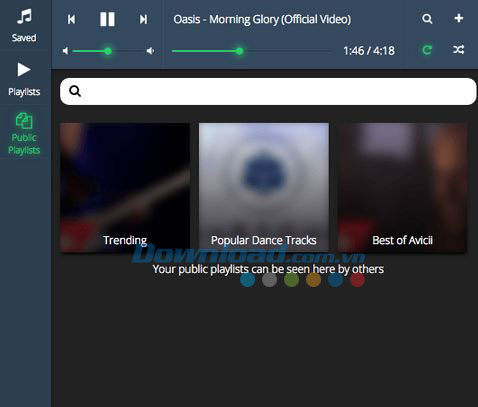Open the Popular Dance Tracks playlist
The image size is (478, 407).
264,187
